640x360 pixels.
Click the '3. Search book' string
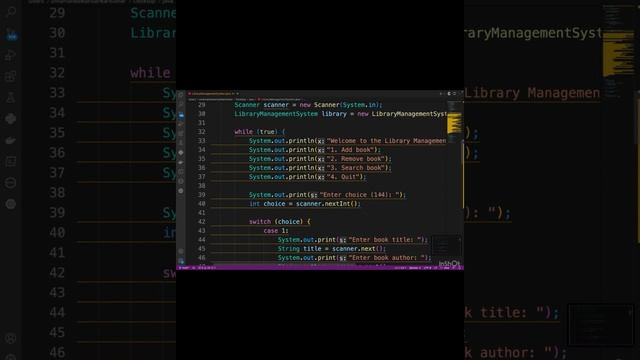click(x=357, y=168)
